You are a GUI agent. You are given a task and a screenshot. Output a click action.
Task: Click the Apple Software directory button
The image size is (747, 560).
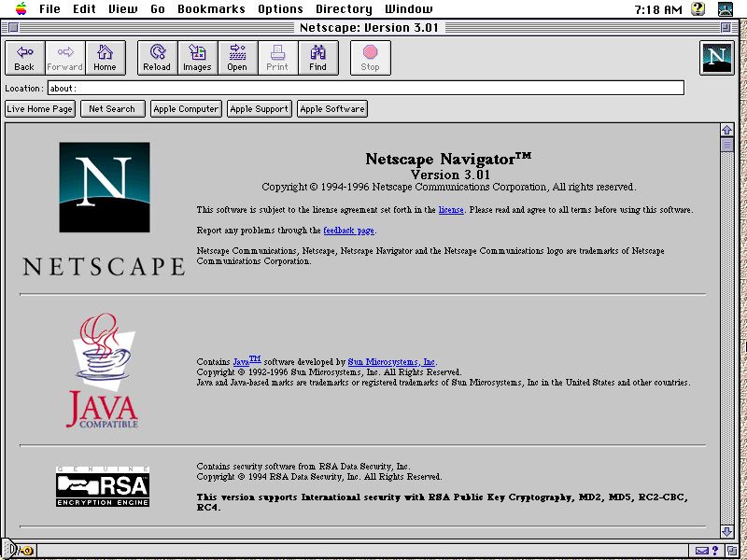tap(332, 108)
